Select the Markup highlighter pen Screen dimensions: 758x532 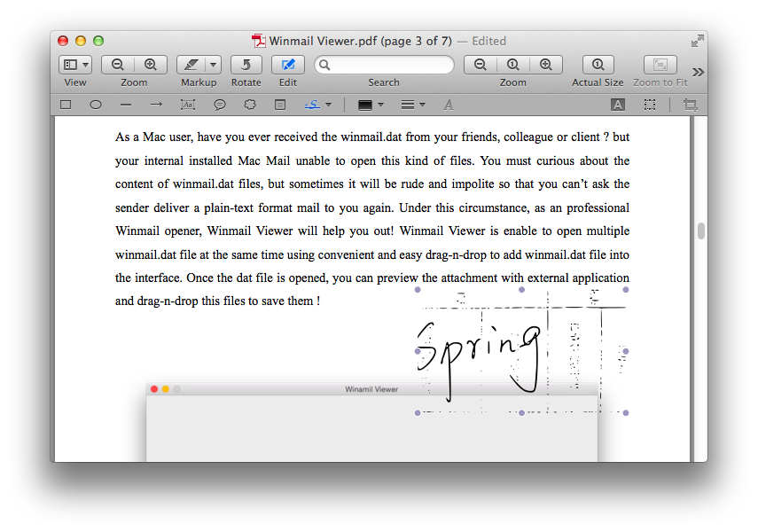pos(191,65)
